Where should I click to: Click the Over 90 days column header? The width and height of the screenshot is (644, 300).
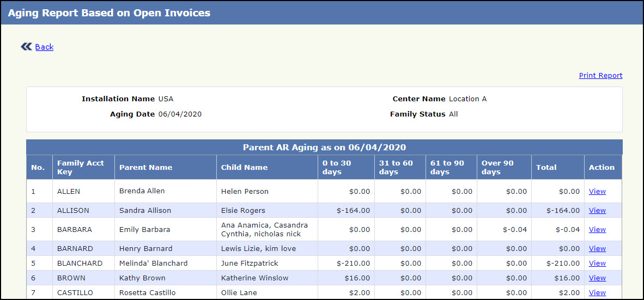click(x=497, y=168)
